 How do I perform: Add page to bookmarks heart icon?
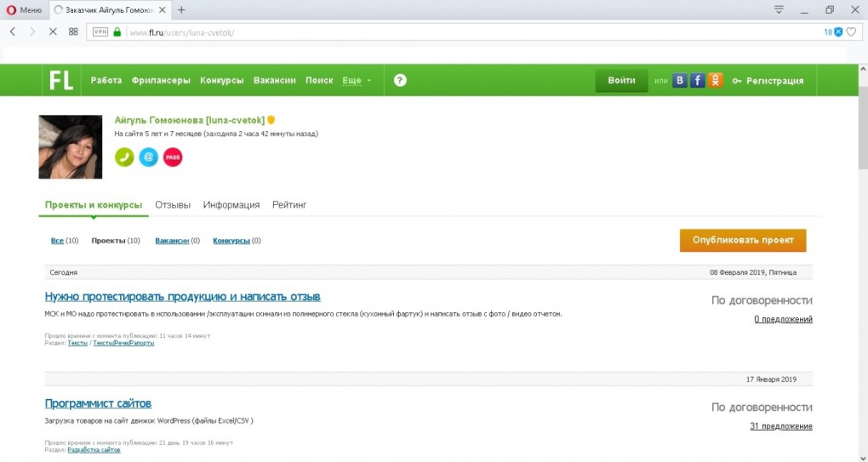(851, 32)
